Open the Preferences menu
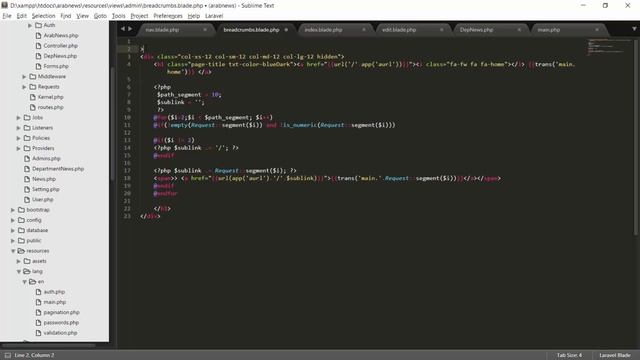The width and height of the screenshot is (640, 360). (x=168, y=16)
